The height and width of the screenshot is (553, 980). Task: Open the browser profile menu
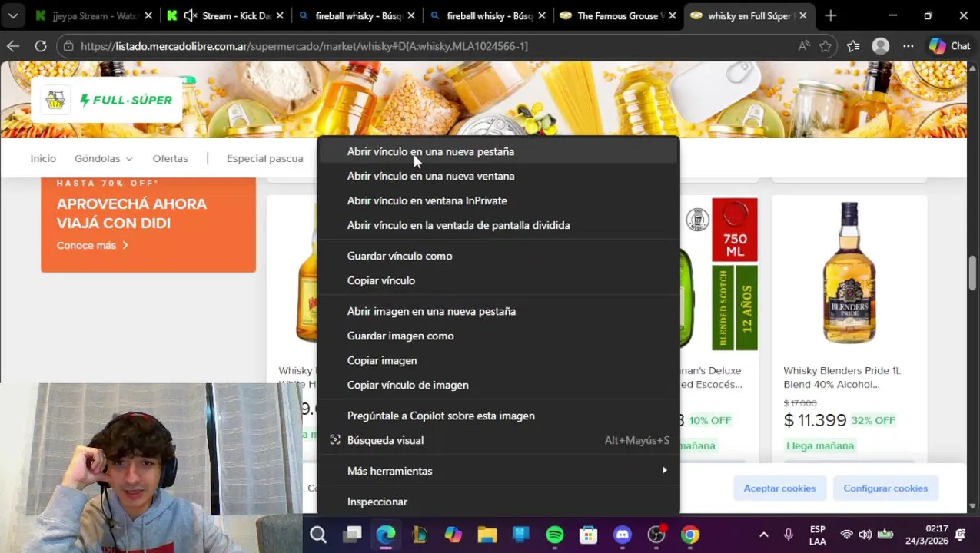(881, 46)
